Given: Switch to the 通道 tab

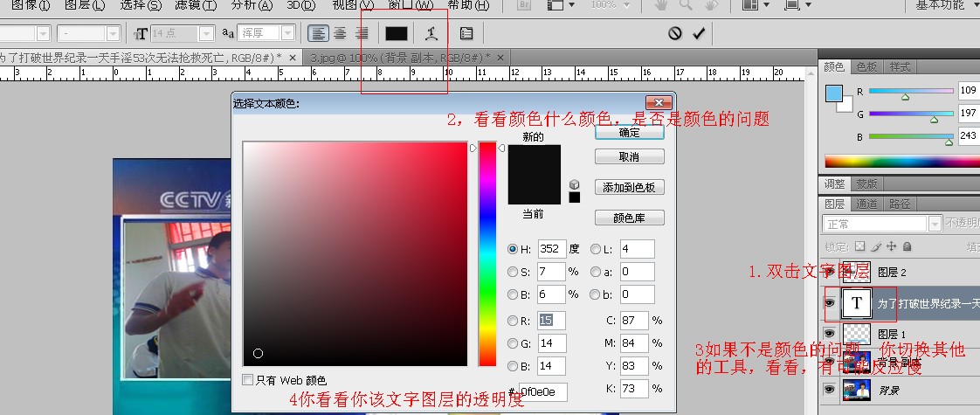Looking at the screenshot, I should pos(866,204).
